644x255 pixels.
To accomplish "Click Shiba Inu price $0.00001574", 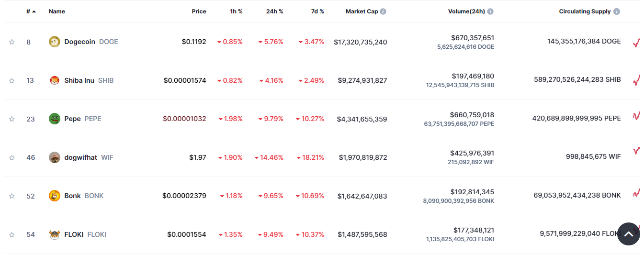I will (x=185, y=80).
